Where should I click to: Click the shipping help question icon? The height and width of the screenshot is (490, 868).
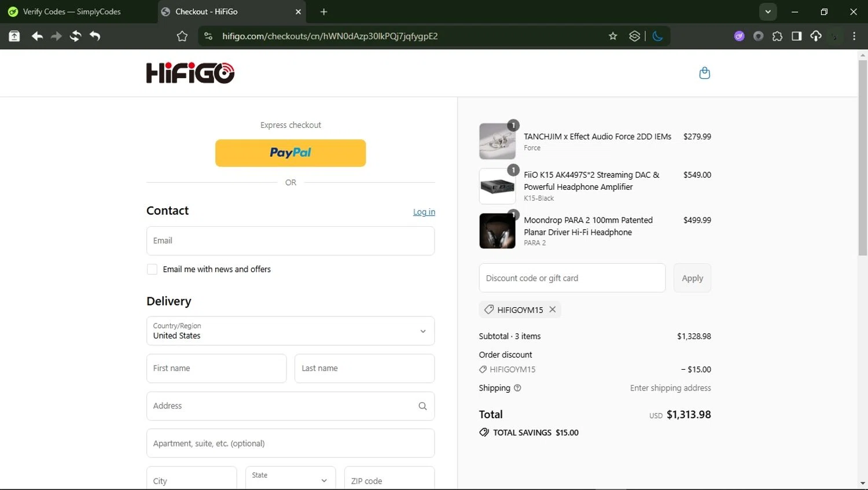tap(517, 388)
